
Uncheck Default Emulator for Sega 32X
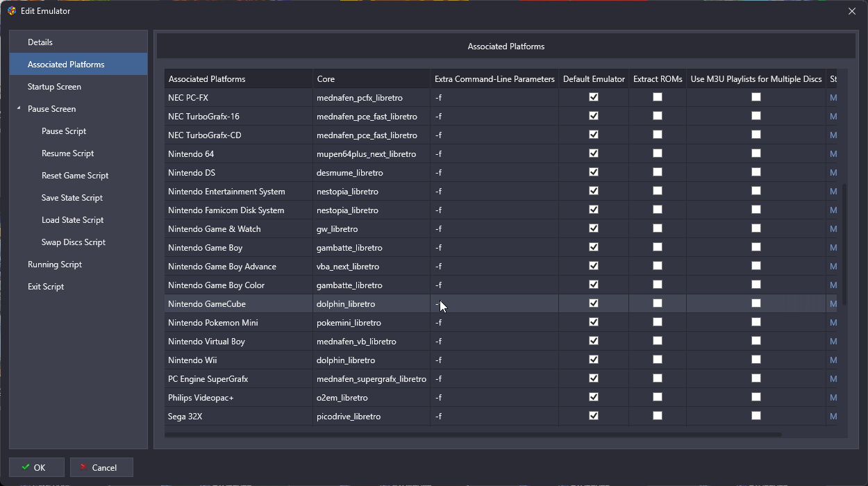tap(594, 416)
